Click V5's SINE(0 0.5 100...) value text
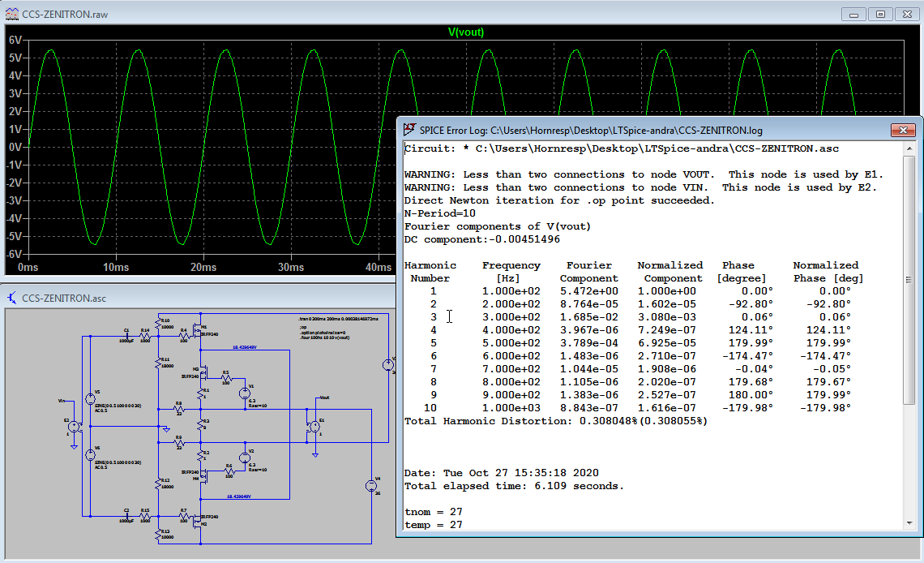The width and height of the screenshot is (924, 563). click(x=118, y=406)
